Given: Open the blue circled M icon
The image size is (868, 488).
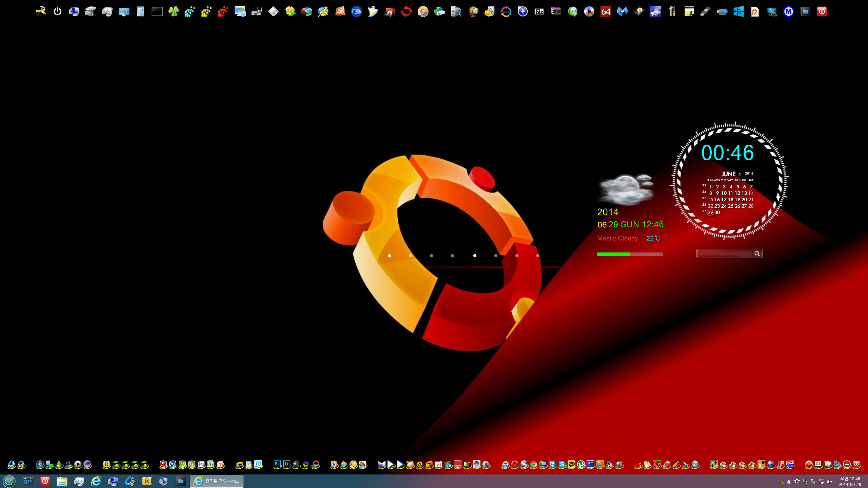Looking at the screenshot, I should (788, 12).
